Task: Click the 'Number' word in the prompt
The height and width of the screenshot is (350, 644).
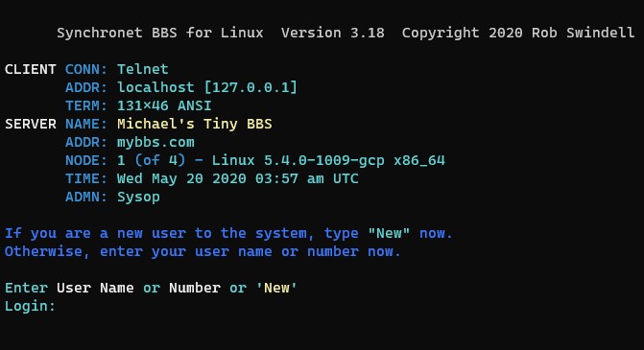Action: pos(195,288)
